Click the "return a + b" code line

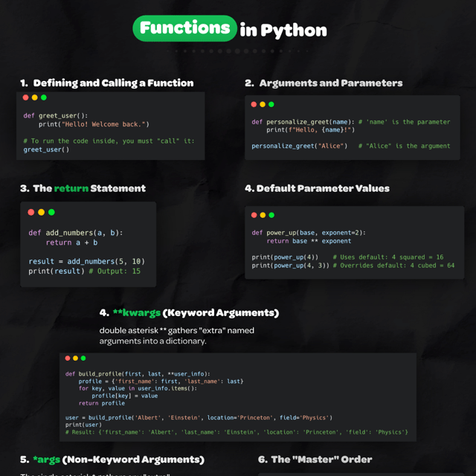pos(71,242)
